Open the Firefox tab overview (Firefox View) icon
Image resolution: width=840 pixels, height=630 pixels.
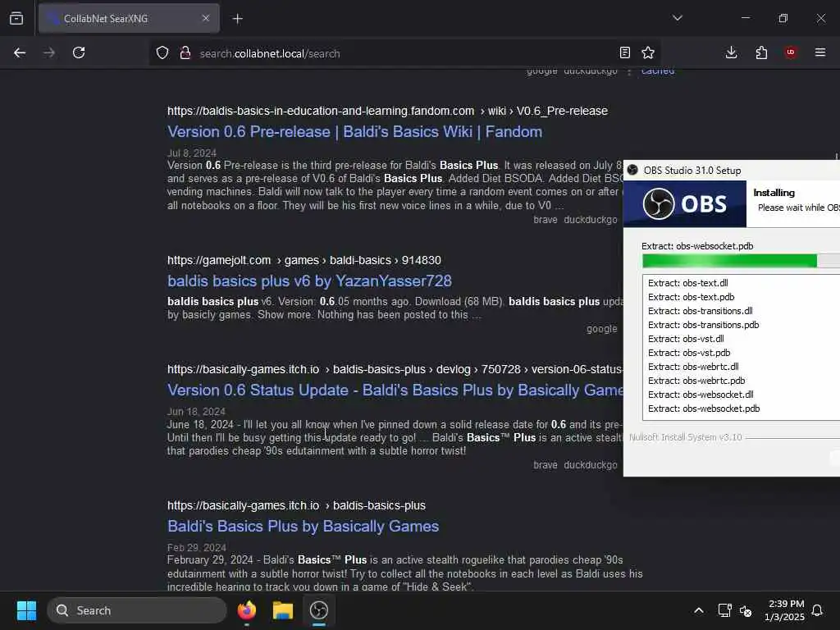click(x=16, y=18)
